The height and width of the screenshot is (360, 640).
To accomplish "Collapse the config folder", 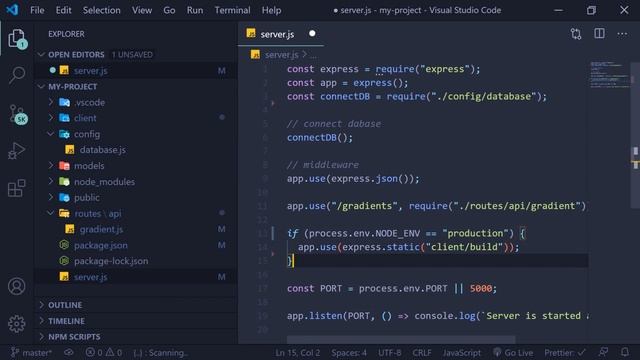I will coord(51,134).
